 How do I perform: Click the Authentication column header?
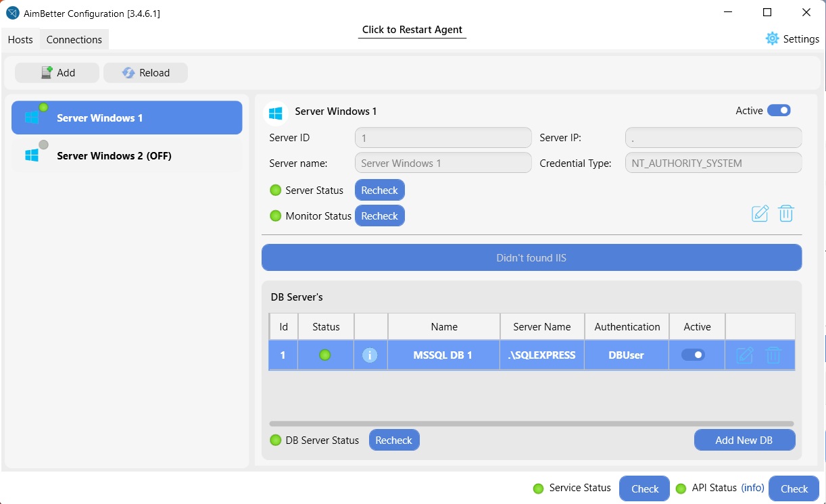pyautogui.click(x=627, y=327)
